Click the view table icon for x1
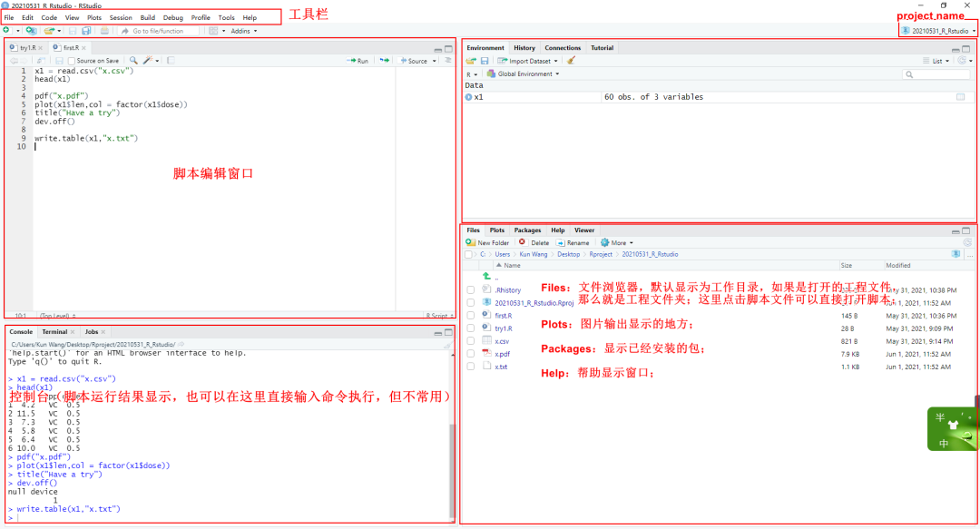Image resolution: width=980 pixels, height=529 pixels. tap(961, 97)
